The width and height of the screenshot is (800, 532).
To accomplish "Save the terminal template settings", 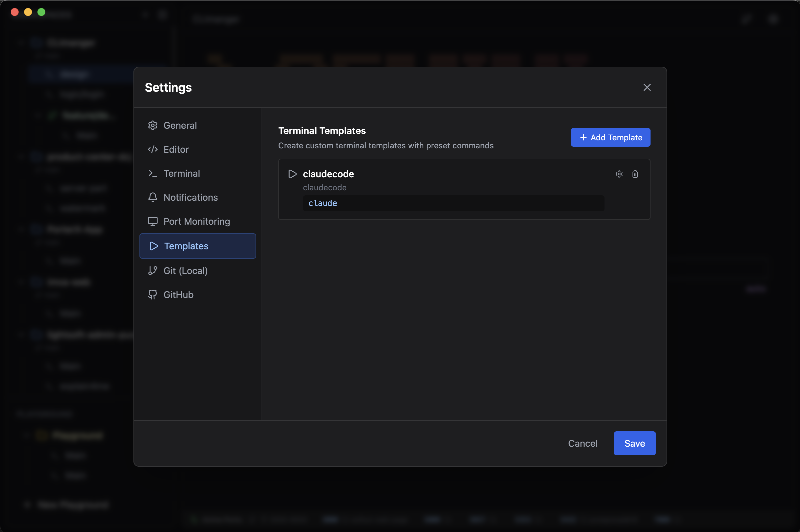I will (634, 443).
